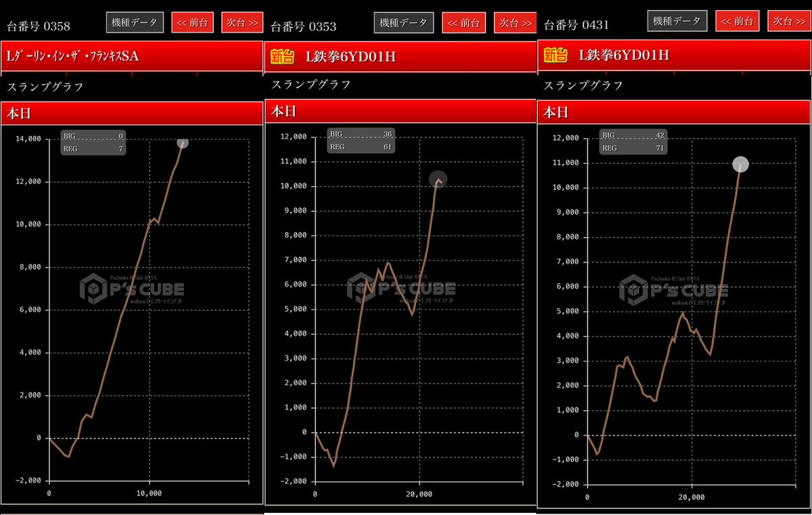Open 機種データ for machine 0358

(135, 22)
